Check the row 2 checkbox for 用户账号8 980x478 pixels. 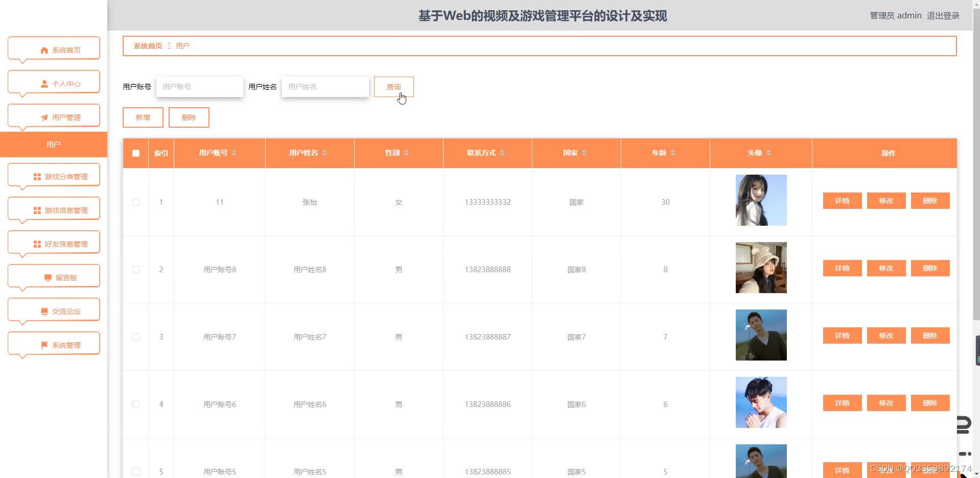(x=136, y=270)
